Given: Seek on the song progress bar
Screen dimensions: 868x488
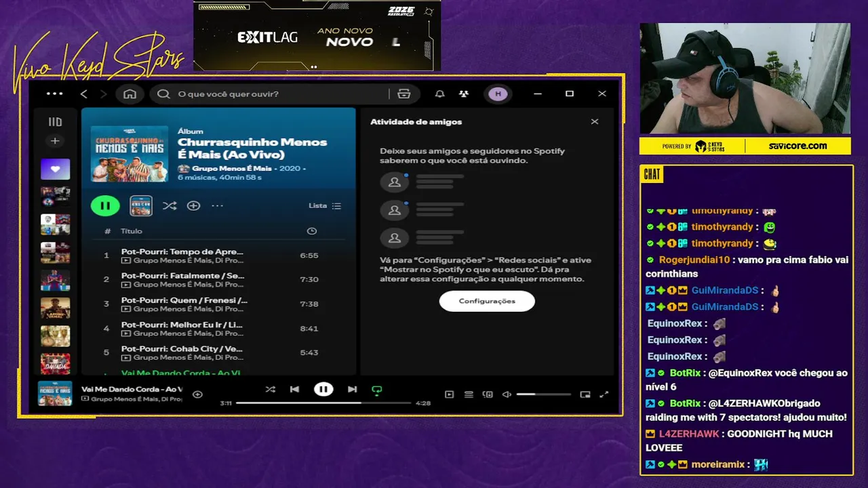Looking at the screenshot, I should click(x=323, y=403).
